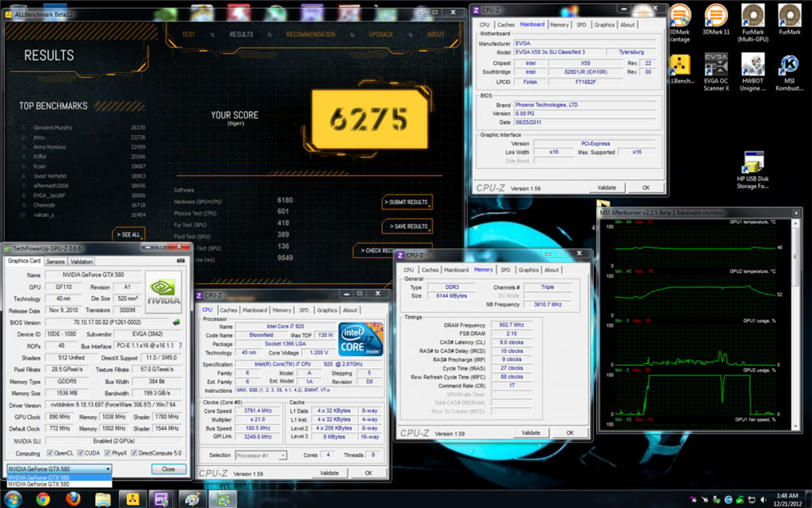Screen dimensions: 812x508
Task: Select the second NVIDIA GeForce GTX 580 option
Action: pyautogui.click(x=59, y=484)
